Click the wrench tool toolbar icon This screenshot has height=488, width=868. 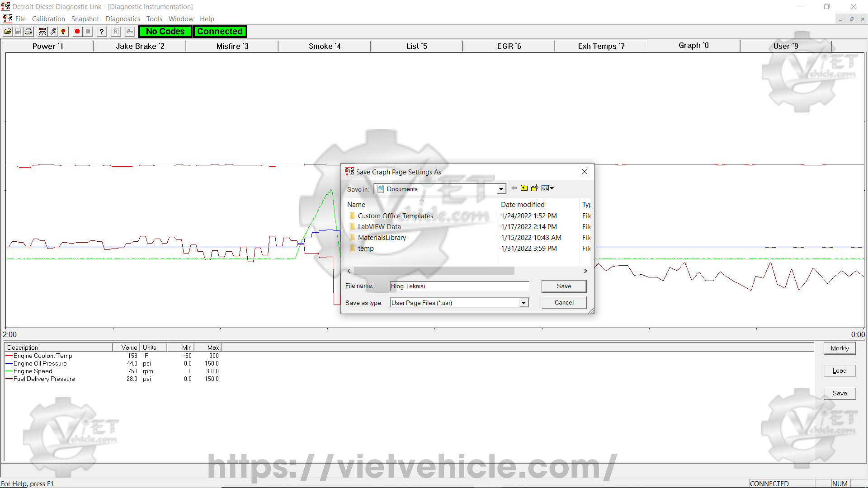[x=53, y=32]
